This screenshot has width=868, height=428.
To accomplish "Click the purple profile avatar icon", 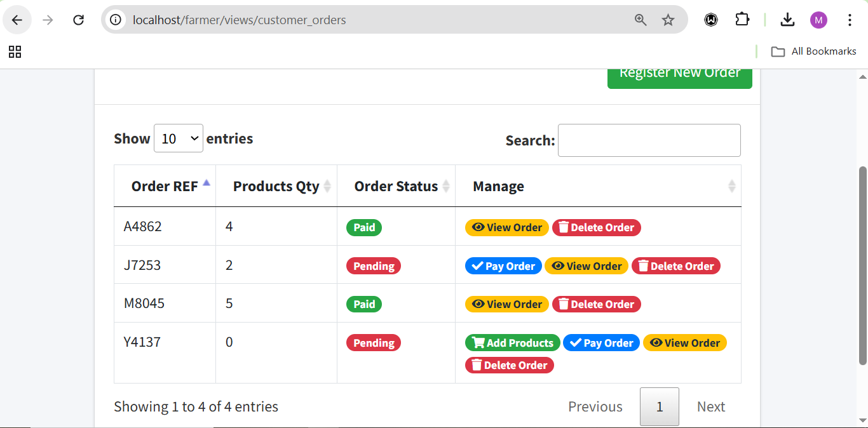I will pos(818,20).
